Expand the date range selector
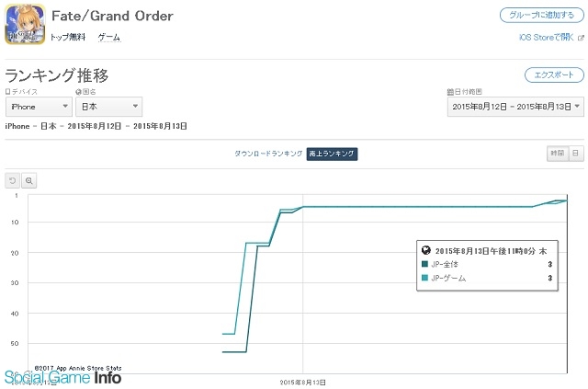The image size is (588, 389). pos(515,107)
